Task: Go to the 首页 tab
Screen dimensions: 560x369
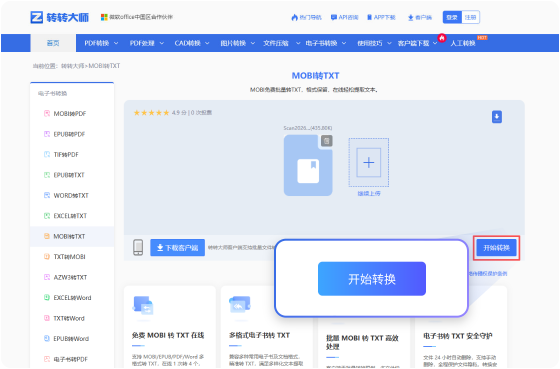Action: (53, 43)
